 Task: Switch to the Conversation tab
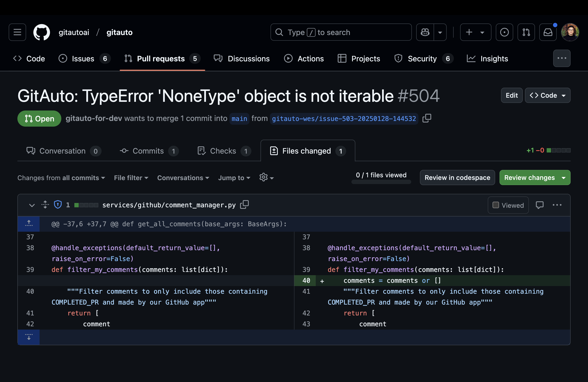[x=64, y=151]
